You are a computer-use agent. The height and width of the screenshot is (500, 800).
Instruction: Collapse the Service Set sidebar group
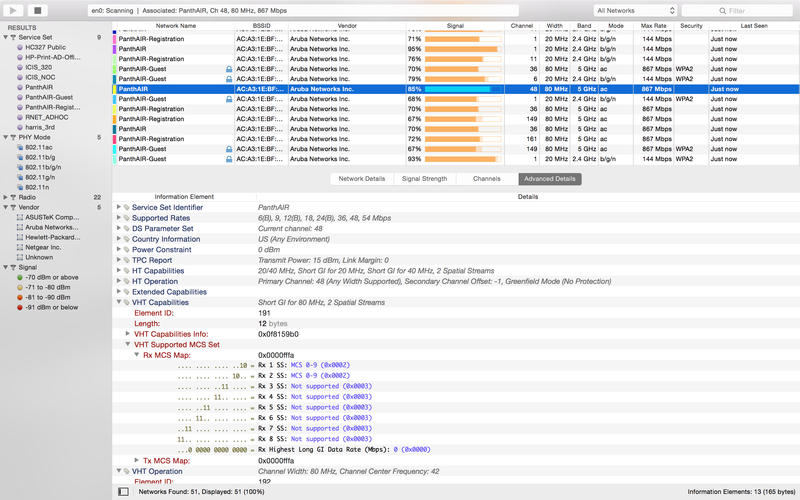[x=8, y=37]
